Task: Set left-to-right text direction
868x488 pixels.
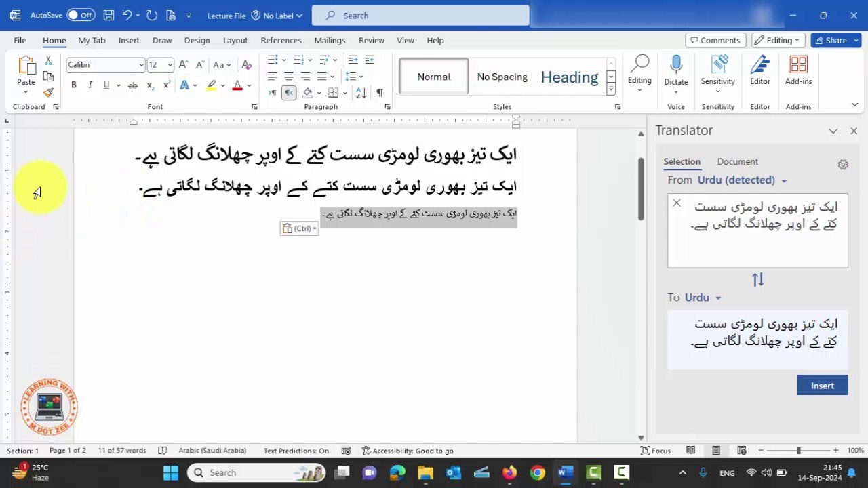Action: click(x=273, y=92)
